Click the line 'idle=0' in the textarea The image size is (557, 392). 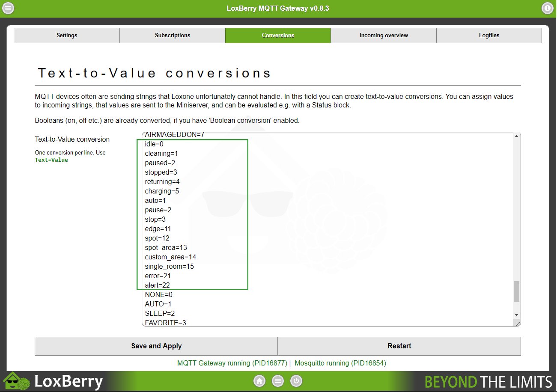[154, 144]
